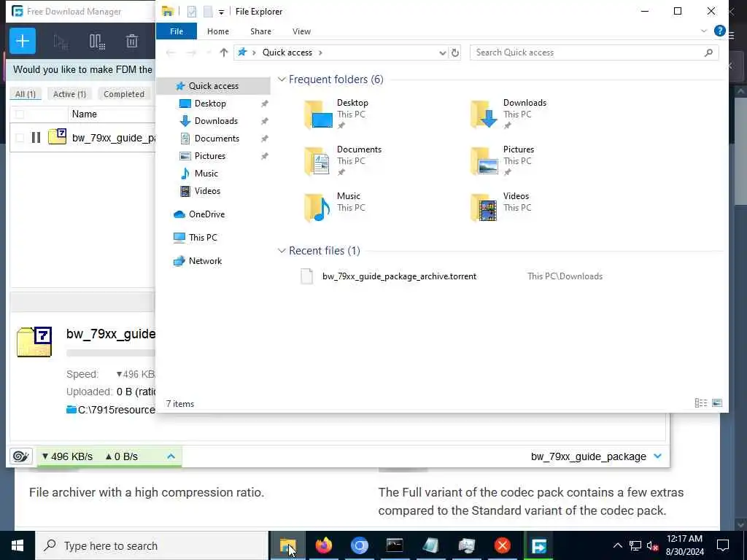
Task: Expand Quick access breadcrumb chevron
Action: [x=320, y=52]
